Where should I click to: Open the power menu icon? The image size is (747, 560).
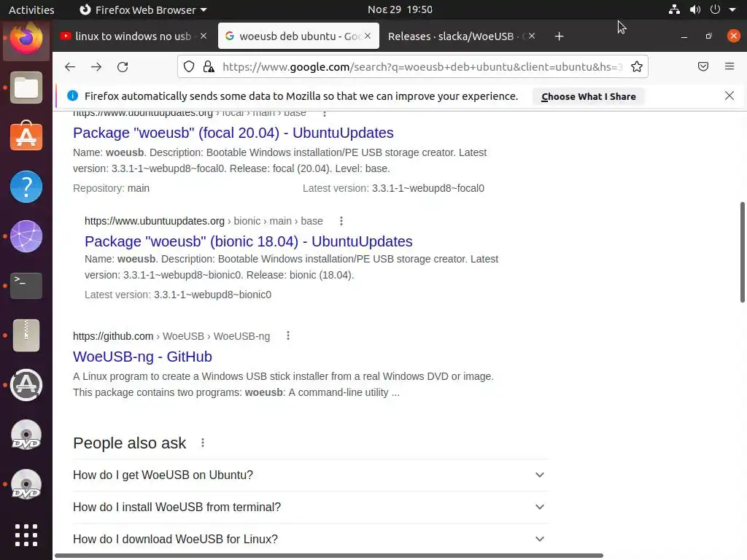pyautogui.click(x=715, y=9)
